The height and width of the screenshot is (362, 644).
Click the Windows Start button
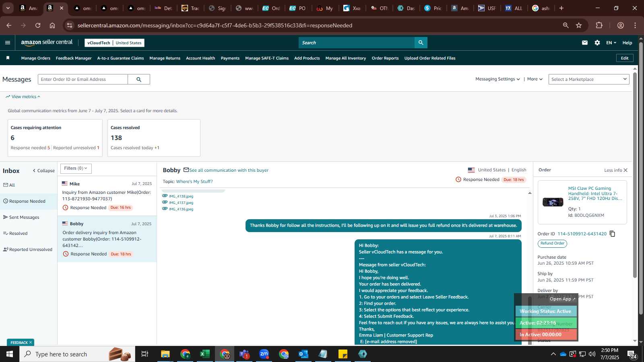point(10,354)
